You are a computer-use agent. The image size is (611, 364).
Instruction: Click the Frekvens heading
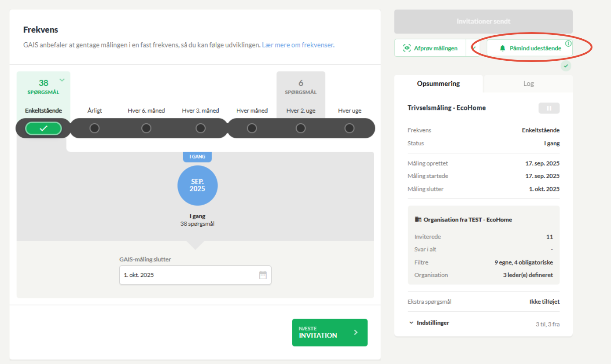pyautogui.click(x=40, y=30)
